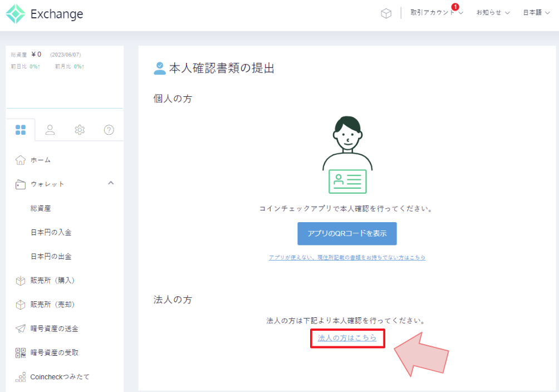559x392 pixels.
Task: Open the help question mark tab
Action: coord(109,130)
